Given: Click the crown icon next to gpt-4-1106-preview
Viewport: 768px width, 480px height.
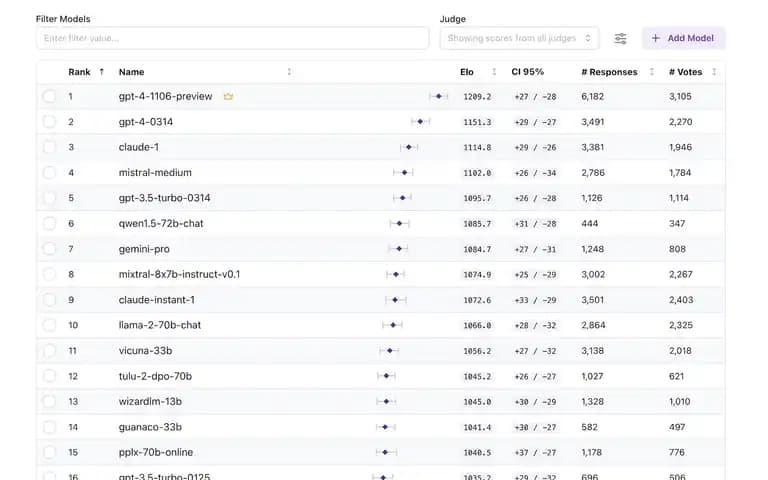Looking at the screenshot, I should [228, 96].
